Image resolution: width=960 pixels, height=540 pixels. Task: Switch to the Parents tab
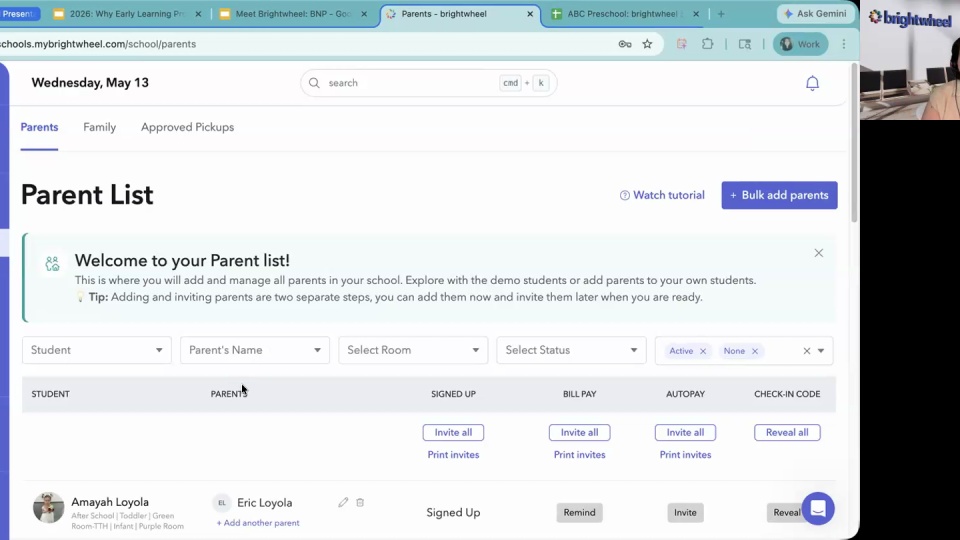(39, 127)
